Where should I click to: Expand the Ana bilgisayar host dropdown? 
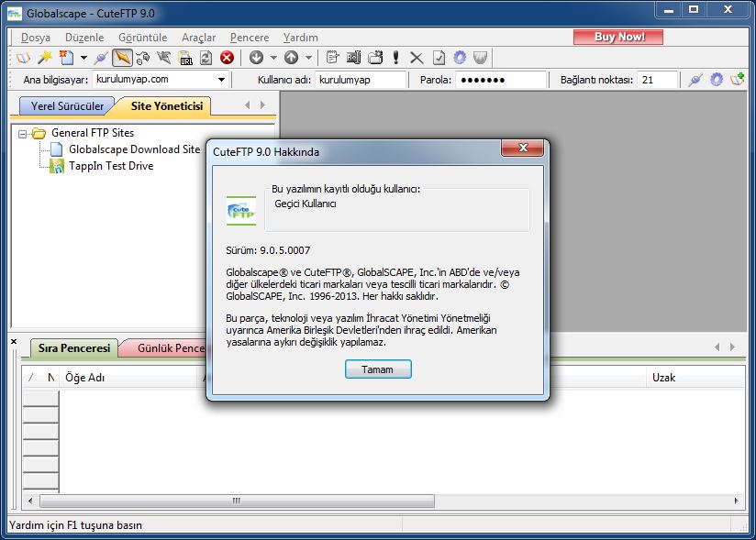pyautogui.click(x=221, y=80)
